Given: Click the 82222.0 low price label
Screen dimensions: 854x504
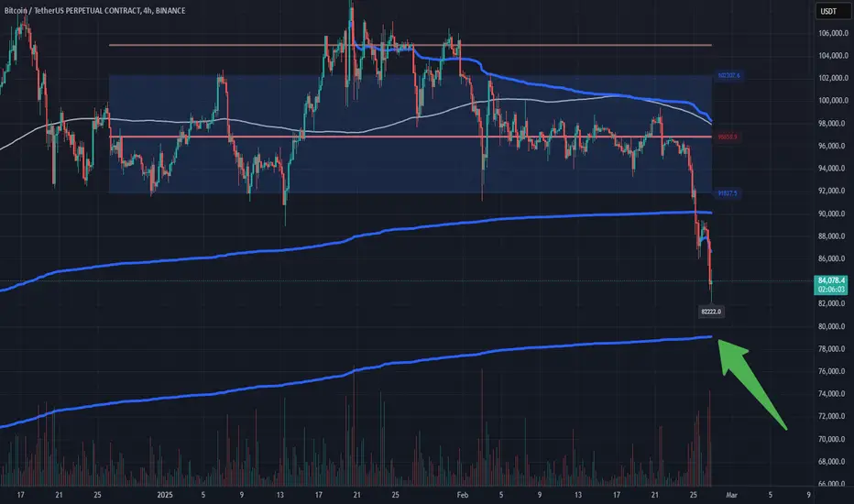Looking at the screenshot, I should (x=711, y=312).
